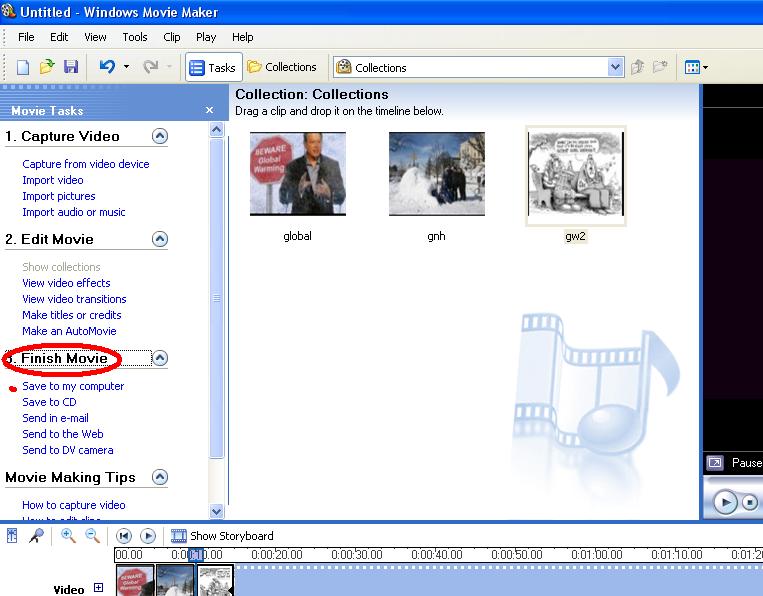This screenshot has width=763, height=596.
Task: Expand the Video track plus box
Action: click(98, 587)
